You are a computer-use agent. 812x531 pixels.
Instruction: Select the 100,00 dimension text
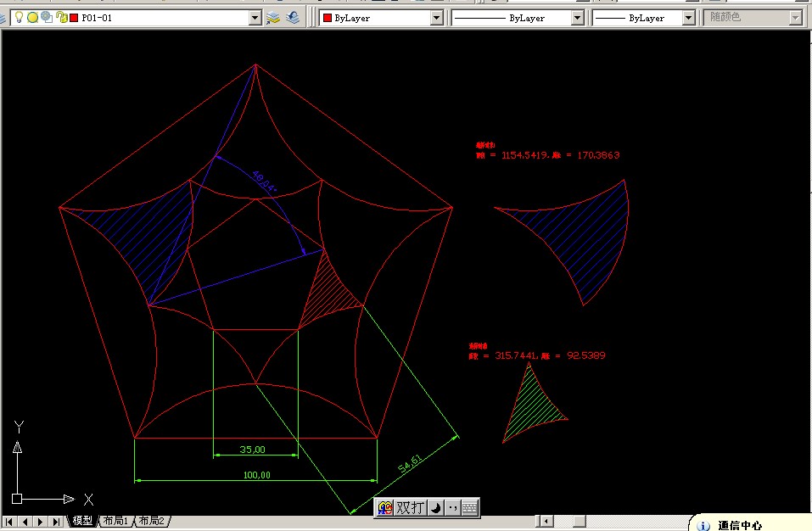coord(257,474)
